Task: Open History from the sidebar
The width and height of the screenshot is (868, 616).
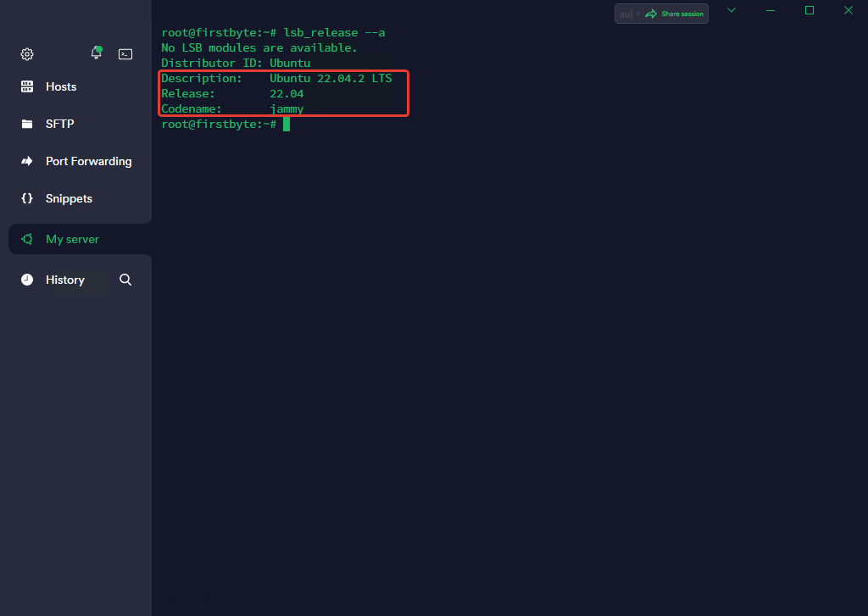Action: point(64,280)
